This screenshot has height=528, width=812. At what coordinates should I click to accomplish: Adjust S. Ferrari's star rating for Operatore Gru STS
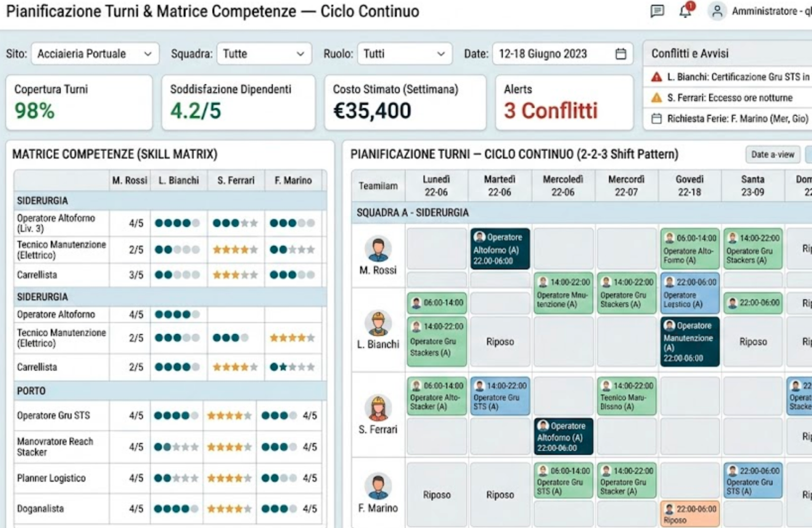click(229, 415)
